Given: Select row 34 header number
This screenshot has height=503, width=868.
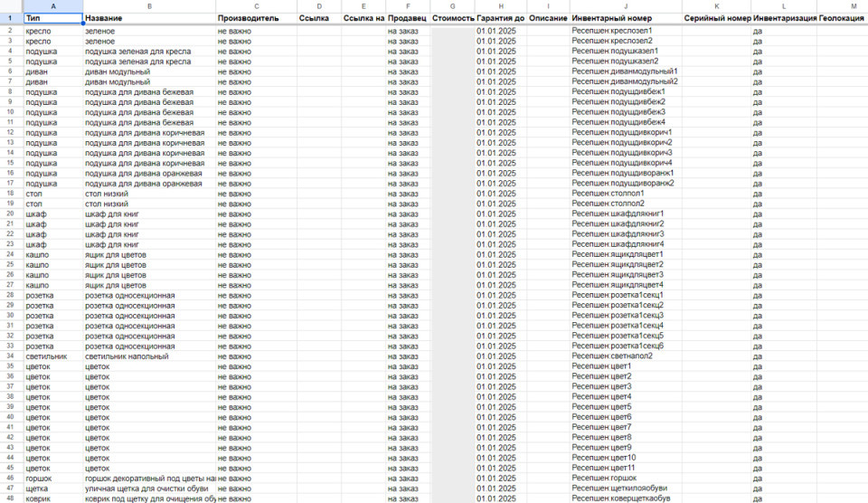Looking at the screenshot, I should tap(10, 356).
